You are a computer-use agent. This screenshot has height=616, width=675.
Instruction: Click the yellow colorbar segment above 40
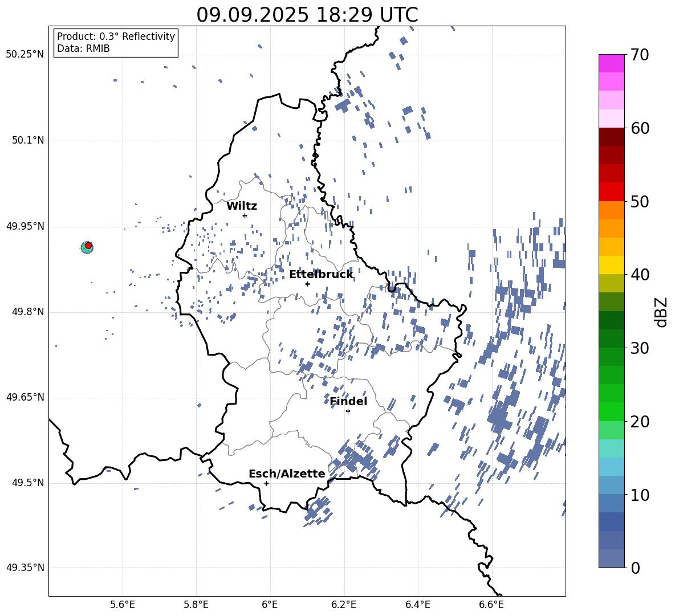click(611, 265)
